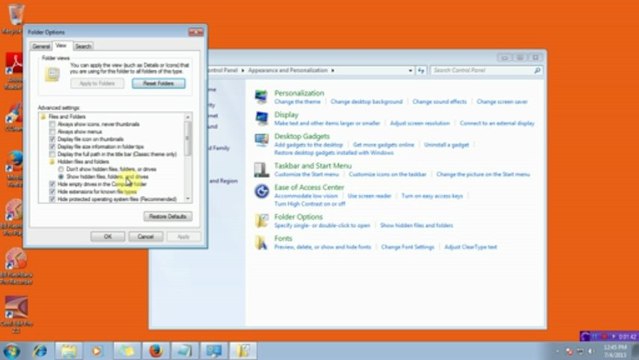Click the Change screen saver link
The image size is (639, 360).
[502, 102]
